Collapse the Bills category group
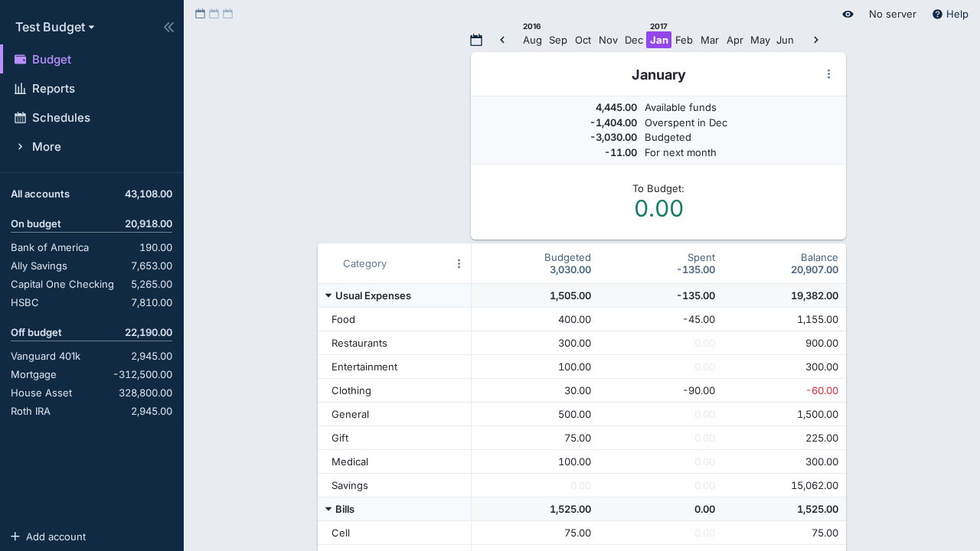 [328, 509]
